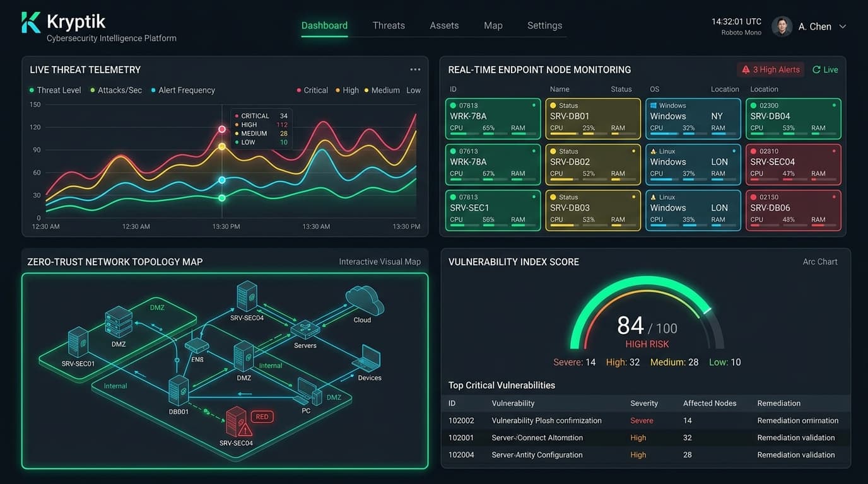Click the warning triangle in High Alerts badge
The image size is (868, 484).
pos(746,70)
